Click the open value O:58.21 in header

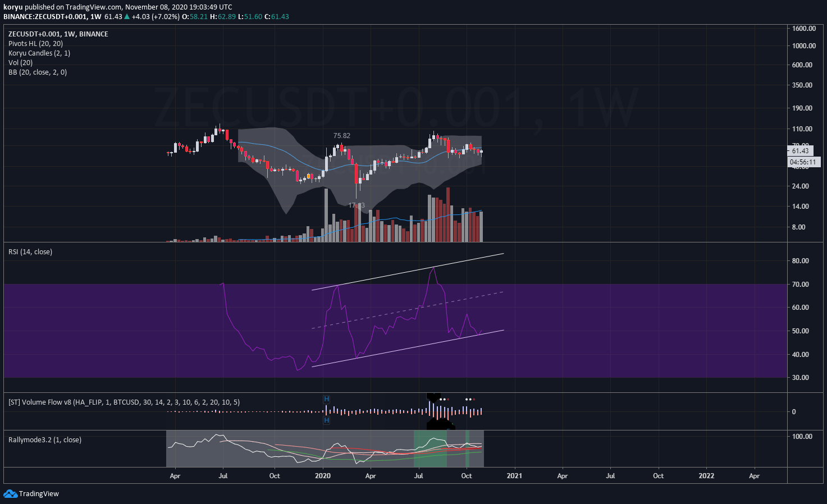(195, 17)
